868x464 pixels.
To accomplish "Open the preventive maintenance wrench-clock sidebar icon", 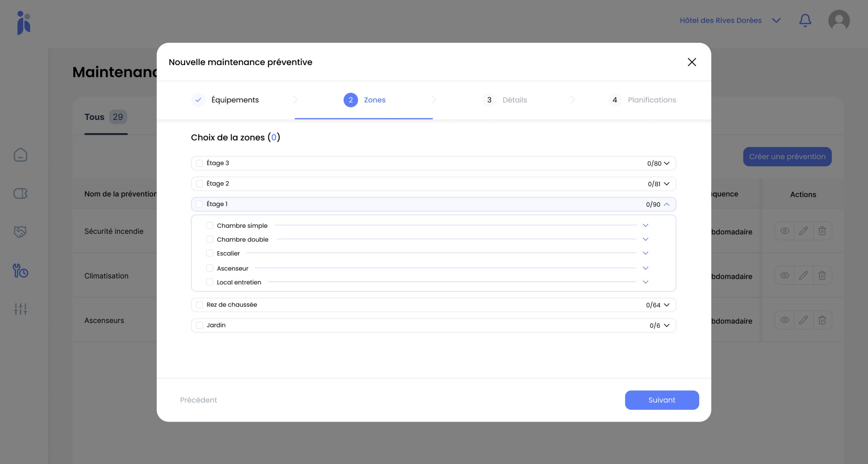I will 20,271.
